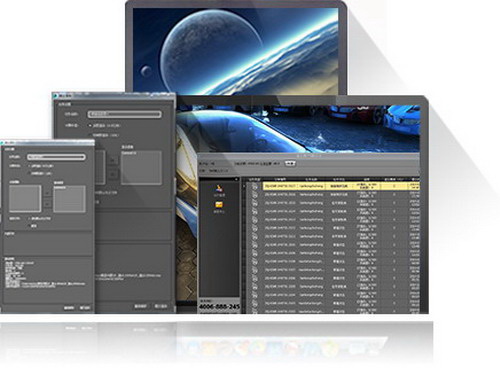This screenshot has width=500, height=368.
Task: Open the back dialog's top rounded dropdown
Action: click(x=125, y=114)
